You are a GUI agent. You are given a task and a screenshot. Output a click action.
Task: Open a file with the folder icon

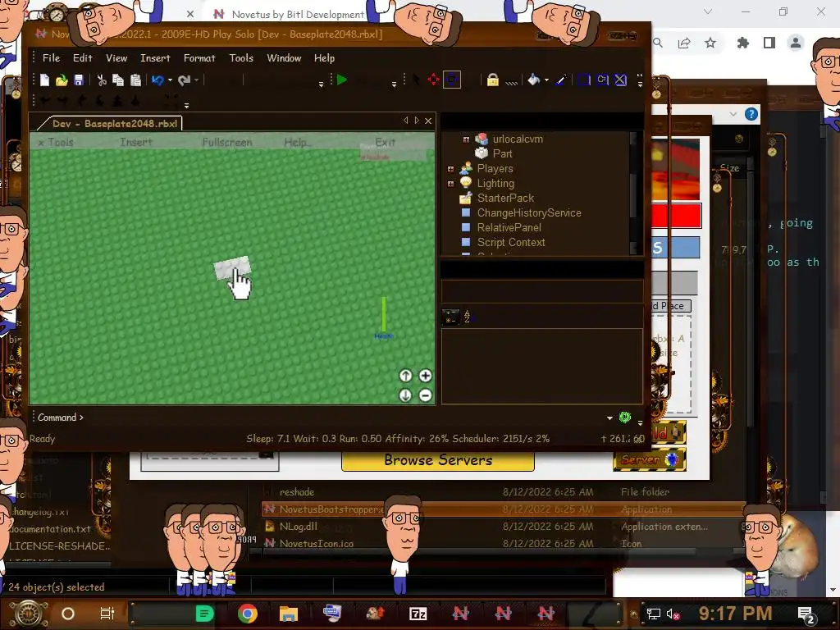[x=62, y=80]
